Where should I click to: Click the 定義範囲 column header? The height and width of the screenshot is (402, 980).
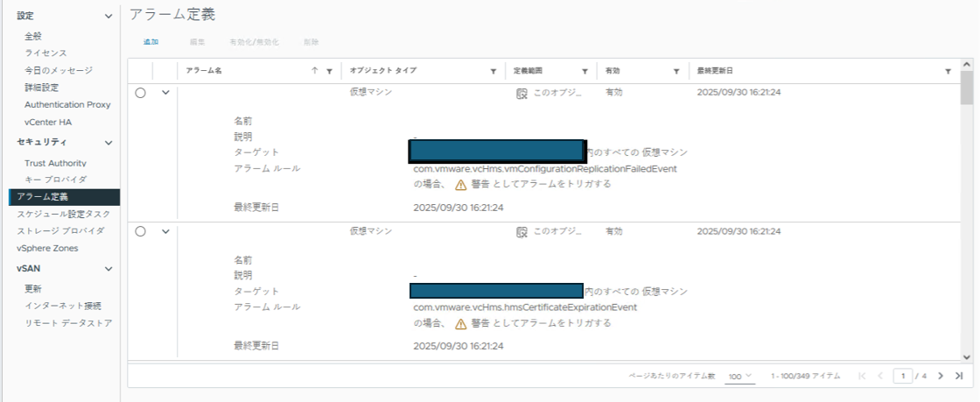[x=528, y=71]
